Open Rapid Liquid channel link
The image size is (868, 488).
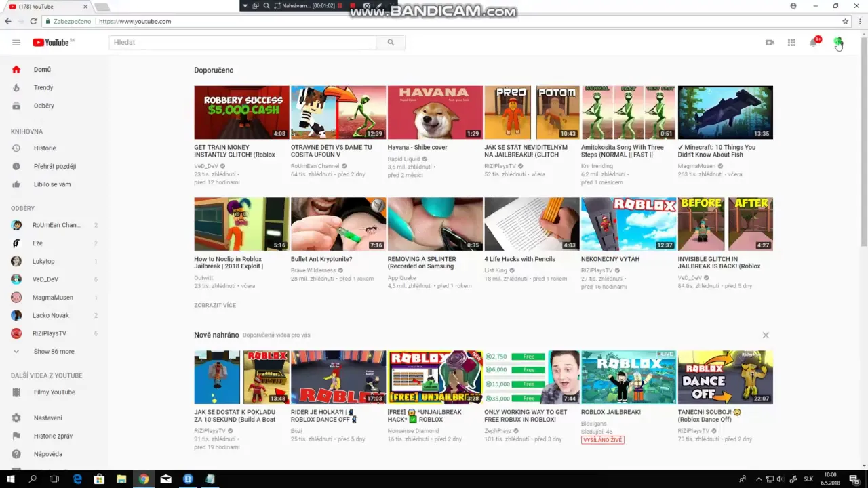[403, 159]
